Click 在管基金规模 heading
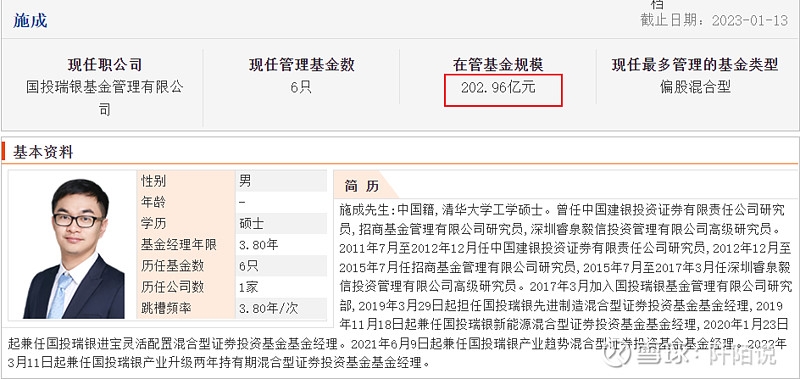 tap(498, 64)
